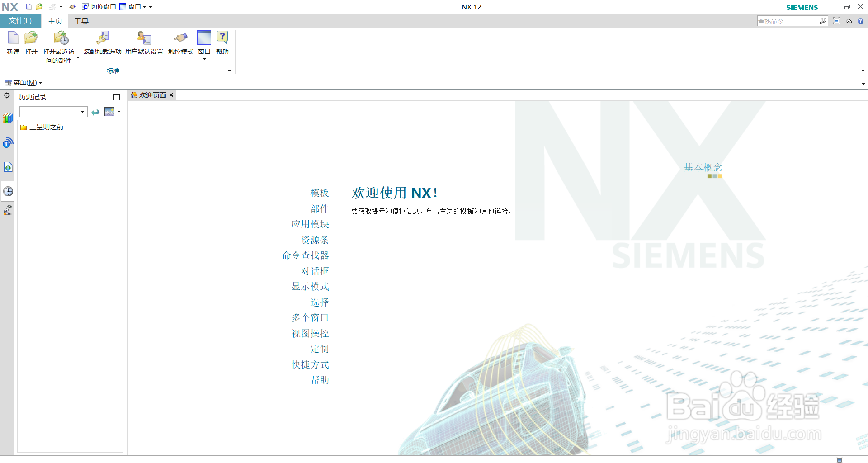The image size is (868, 463).
Task: Click the blue help question mark icon
Action: click(860, 21)
